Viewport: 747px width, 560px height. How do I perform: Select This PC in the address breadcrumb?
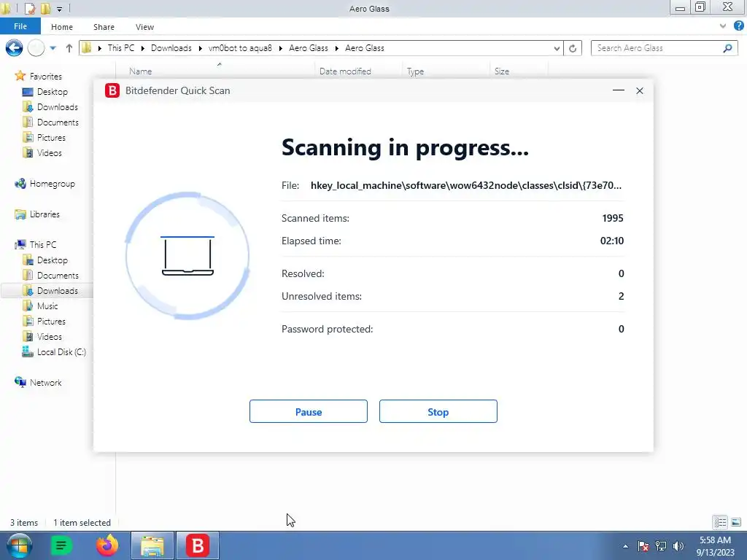(x=121, y=48)
